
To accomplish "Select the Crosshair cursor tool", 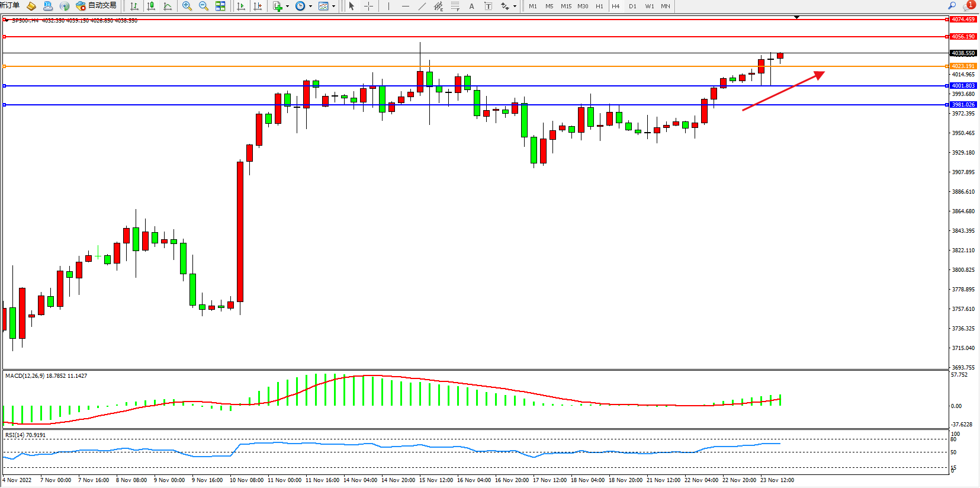I will (x=368, y=6).
